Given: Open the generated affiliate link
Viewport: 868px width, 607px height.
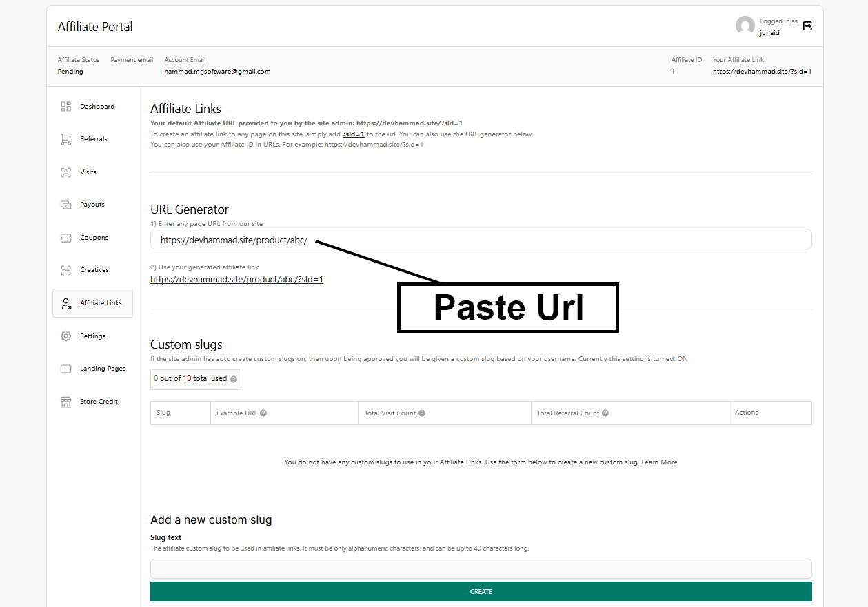Looking at the screenshot, I should [236, 280].
